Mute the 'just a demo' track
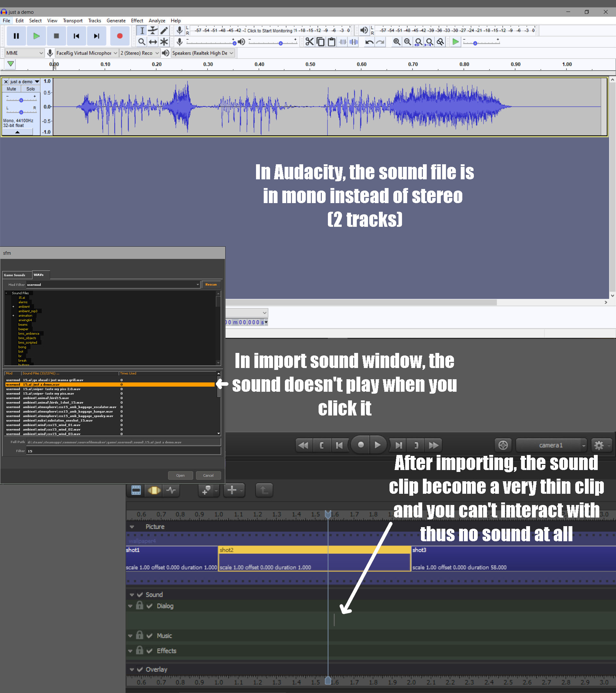 pyautogui.click(x=12, y=89)
